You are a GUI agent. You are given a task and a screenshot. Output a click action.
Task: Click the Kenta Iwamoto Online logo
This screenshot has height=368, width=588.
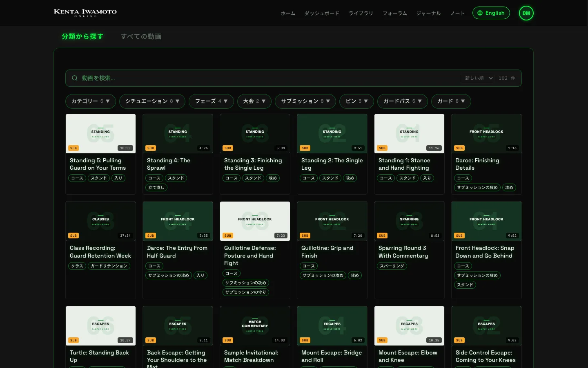point(85,13)
